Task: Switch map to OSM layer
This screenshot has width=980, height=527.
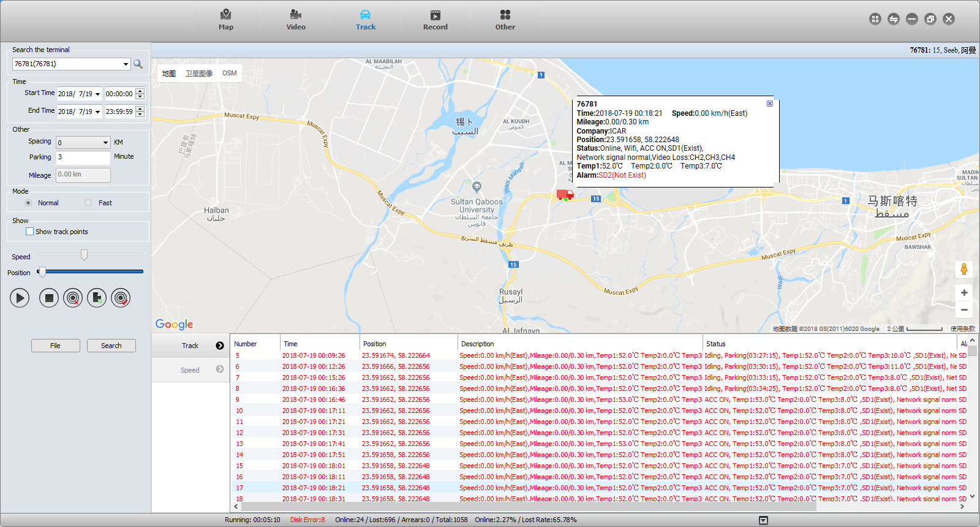Action: tap(230, 73)
